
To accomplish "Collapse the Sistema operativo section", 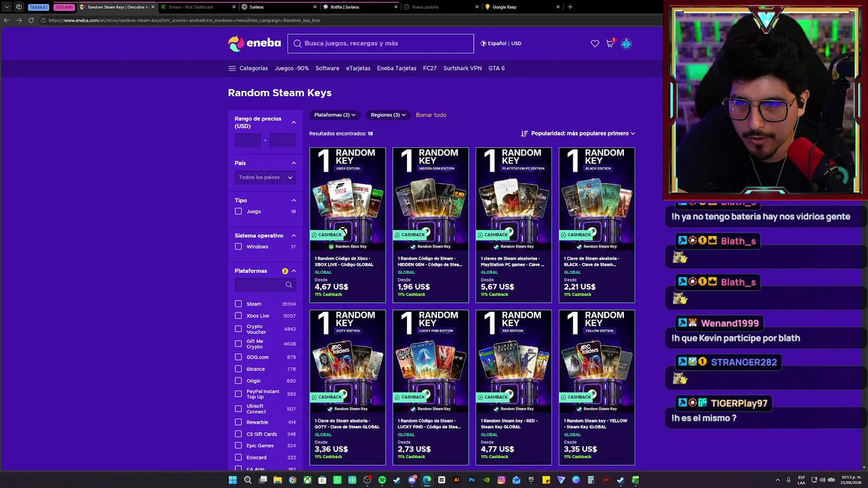I will (294, 236).
